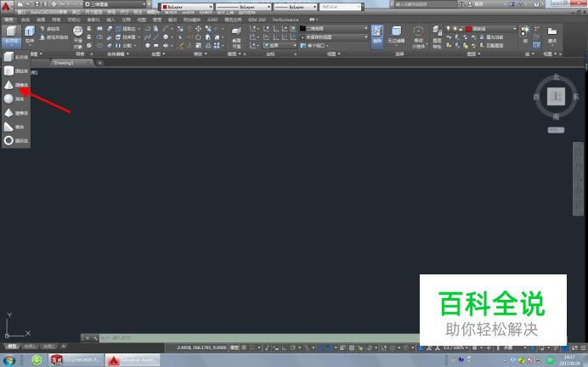Screen dimensions: 588x367
Task: Click the 置为当前 (make current) layer button
Action: 492,37
